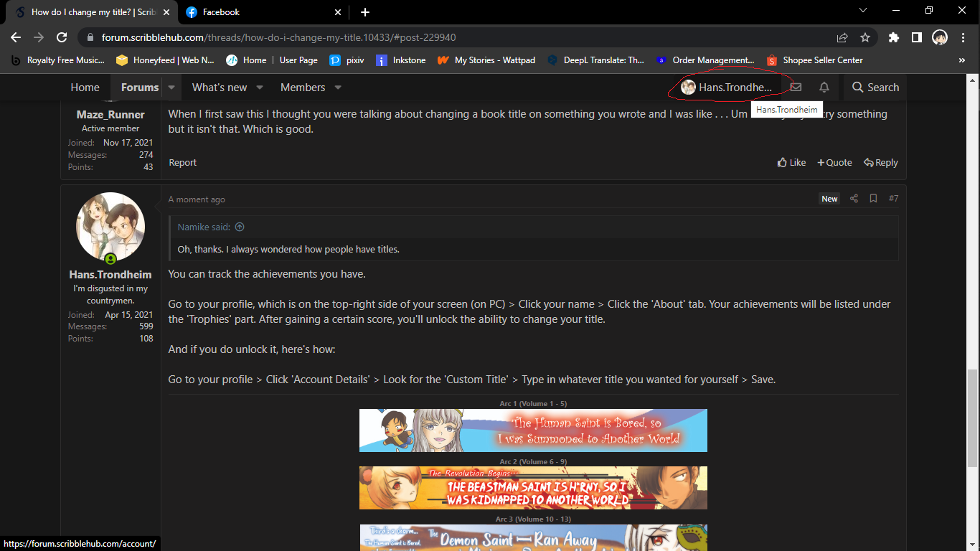This screenshot has height=551, width=980.
Task: Click Hans.Trondheim's avatar picture
Action: [110, 226]
